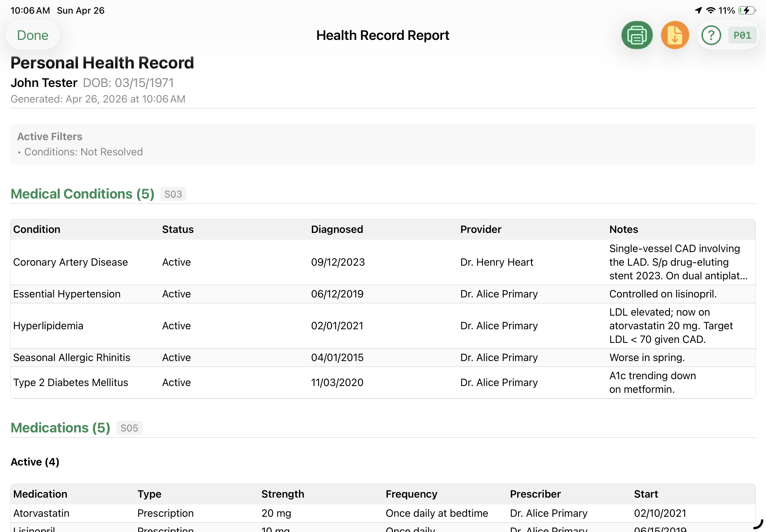Image resolution: width=766 pixels, height=532 pixels.
Task: Click Personal Health Record title
Action: 102,63
